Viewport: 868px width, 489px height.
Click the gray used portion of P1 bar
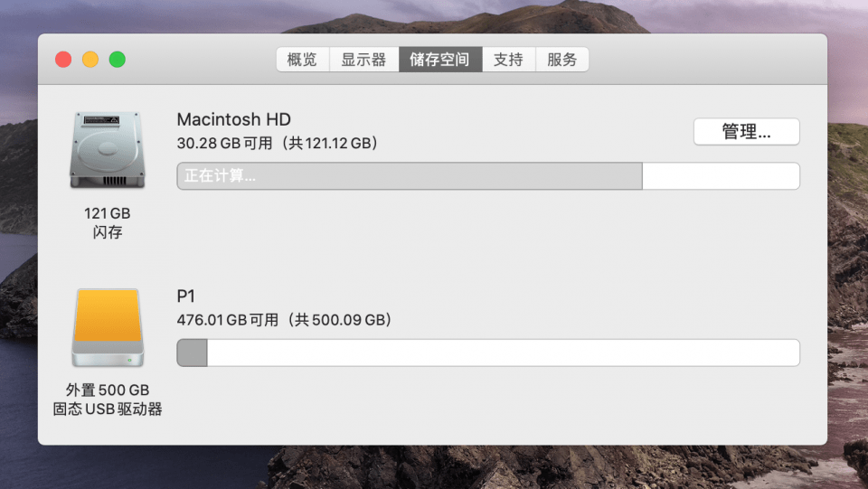coord(192,353)
